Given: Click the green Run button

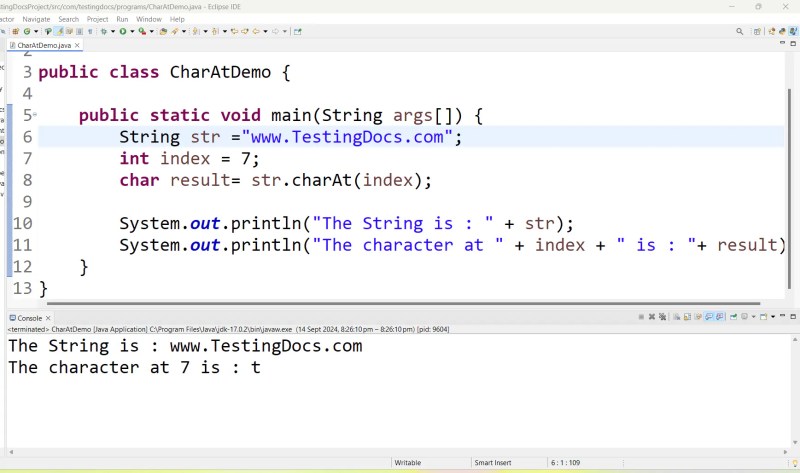Looking at the screenshot, I should 122,32.
